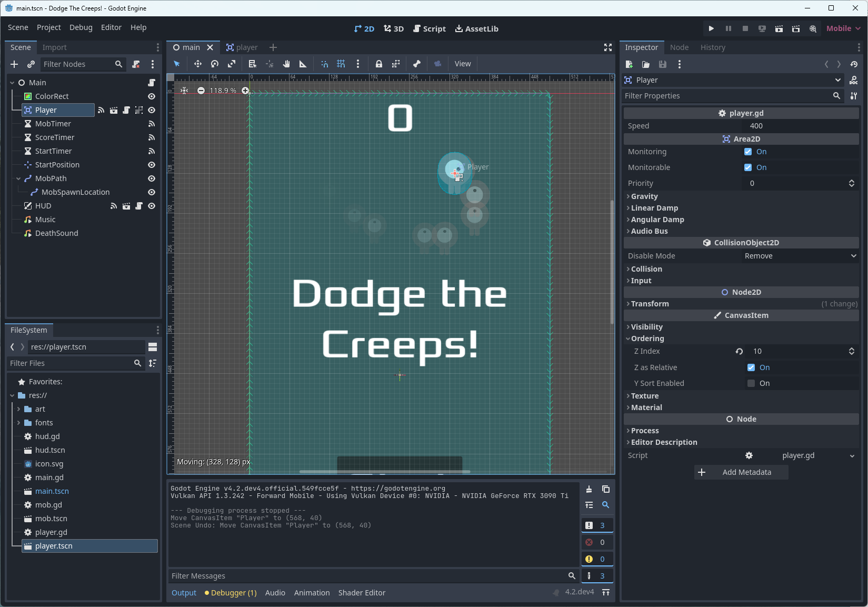Disable Monitoring on the Area2D
Screen dimensions: 868x607
[x=748, y=152]
